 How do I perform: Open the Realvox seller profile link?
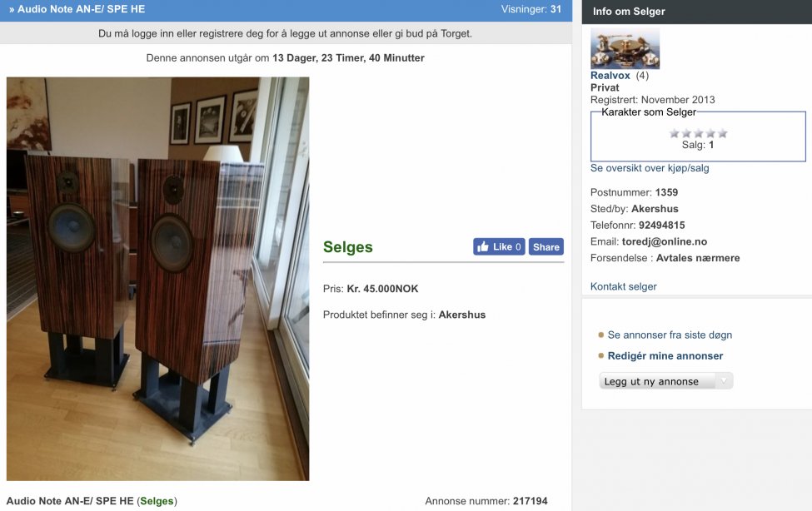(610, 76)
